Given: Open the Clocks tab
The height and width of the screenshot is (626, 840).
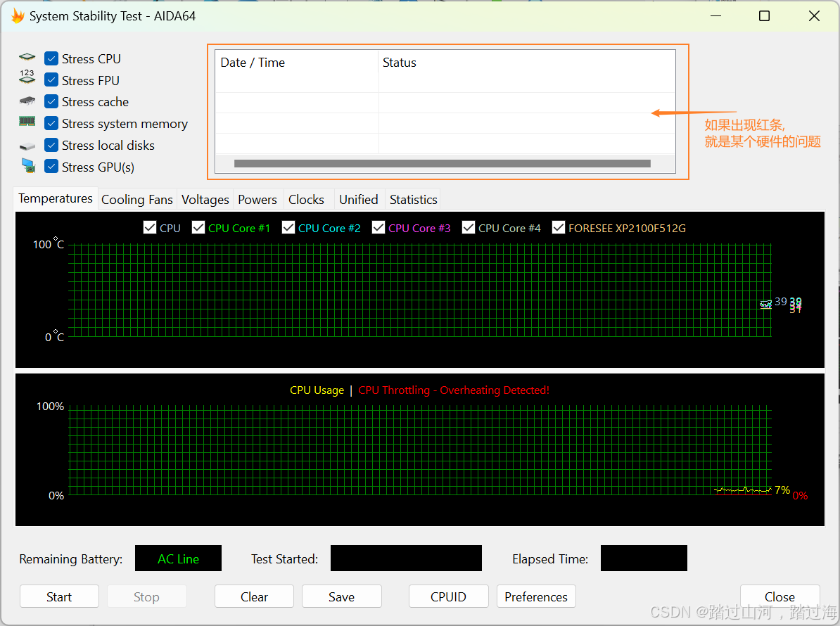Looking at the screenshot, I should [x=307, y=200].
